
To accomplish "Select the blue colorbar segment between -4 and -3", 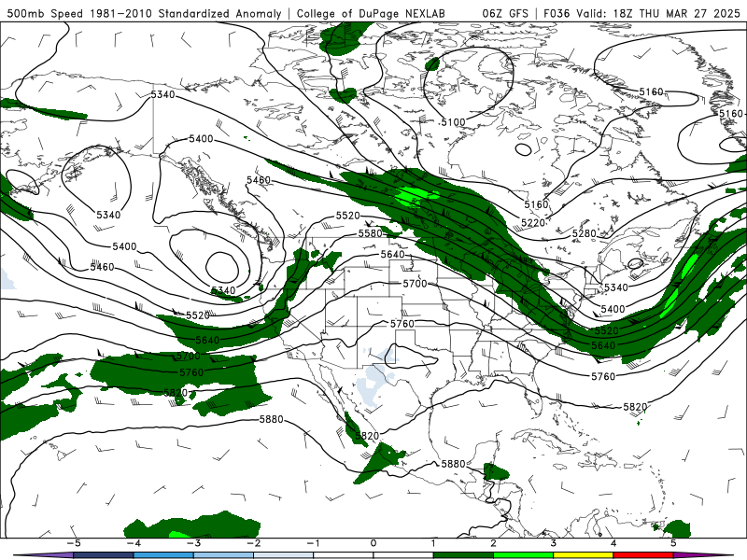I will coord(163,555).
